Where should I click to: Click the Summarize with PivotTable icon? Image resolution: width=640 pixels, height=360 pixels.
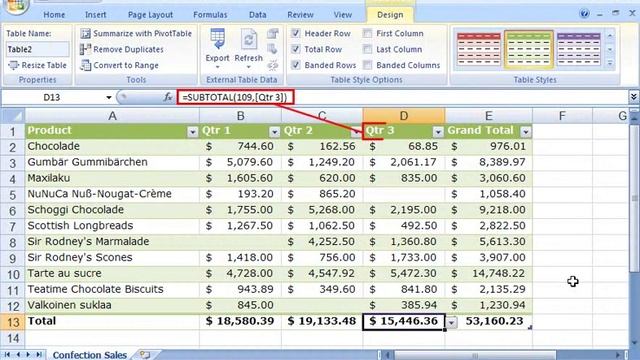(85, 33)
